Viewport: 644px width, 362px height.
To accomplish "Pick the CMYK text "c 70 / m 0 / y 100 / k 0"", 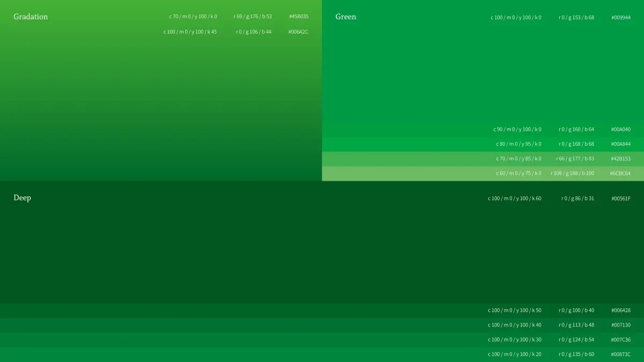I will click(x=193, y=17).
